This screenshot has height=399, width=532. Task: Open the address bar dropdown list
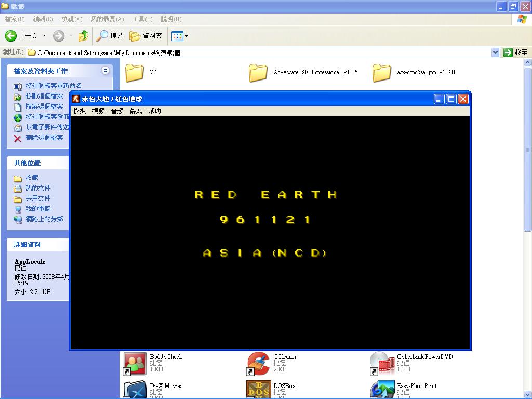[495, 52]
